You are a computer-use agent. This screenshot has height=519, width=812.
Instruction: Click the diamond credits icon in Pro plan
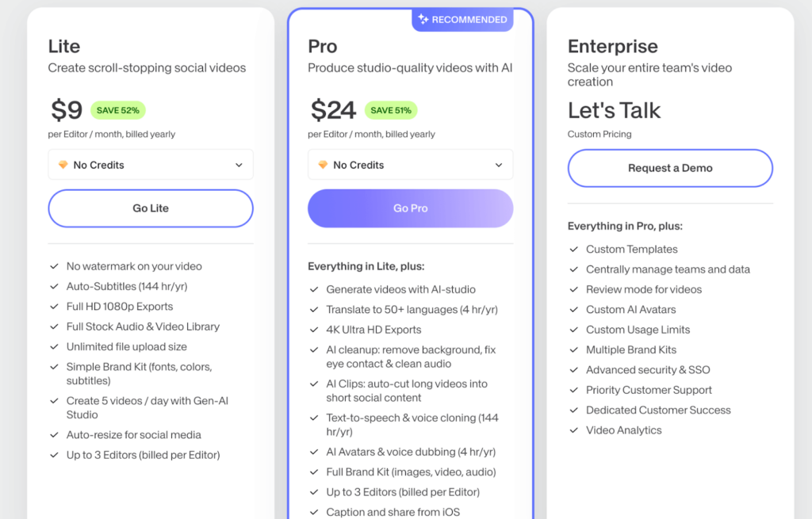tap(323, 165)
